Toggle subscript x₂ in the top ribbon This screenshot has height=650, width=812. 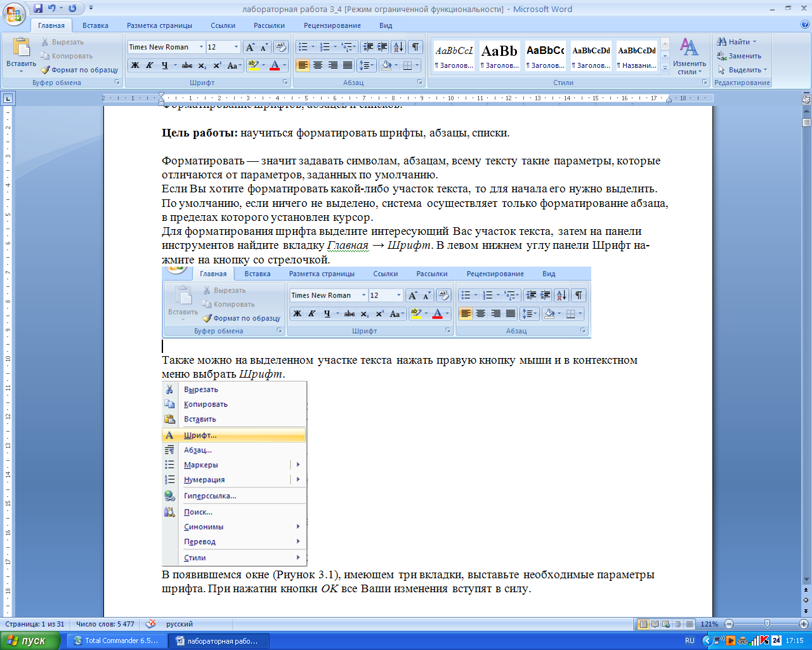(x=202, y=65)
